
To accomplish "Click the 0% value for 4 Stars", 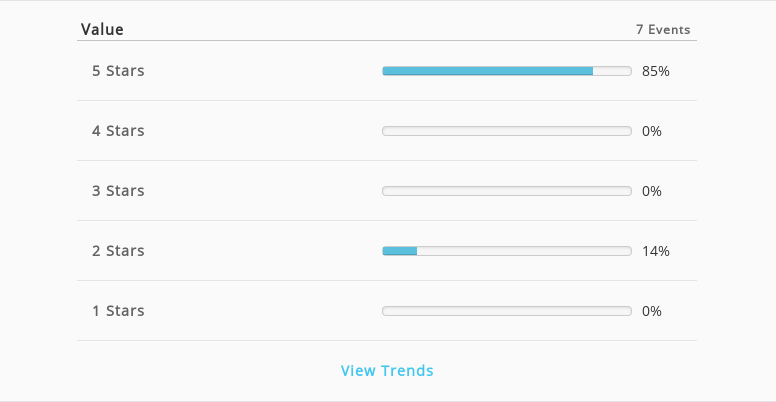I will 652,131.
